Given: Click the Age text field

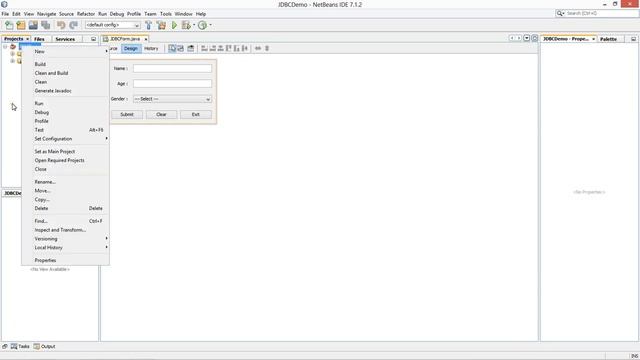Looking at the screenshot, I should point(172,84).
